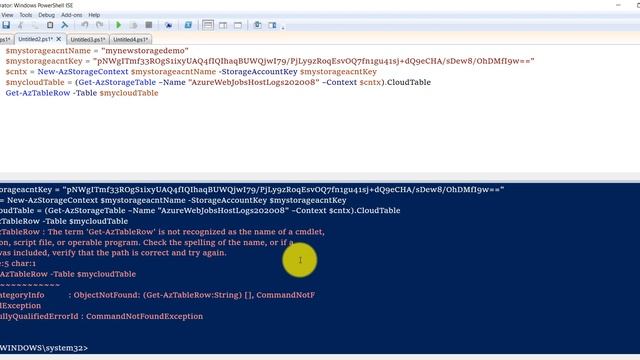Click CommandNotFoundException in the console error

tap(144, 316)
